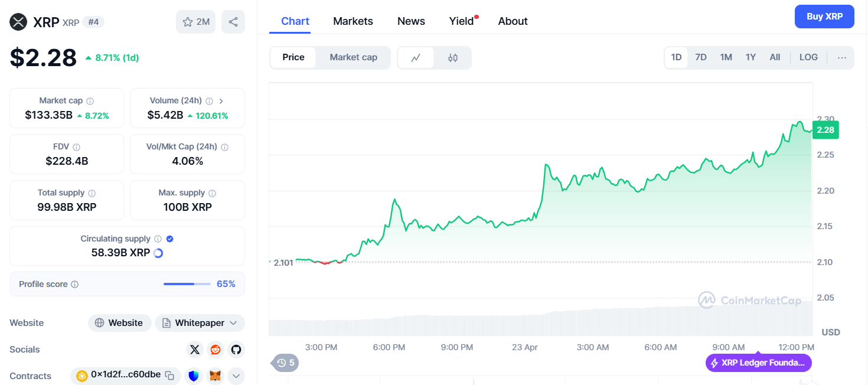The width and height of the screenshot is (868, 385).
Task: Open Volume (24h) chevron arrow
Action: [221, 101]
